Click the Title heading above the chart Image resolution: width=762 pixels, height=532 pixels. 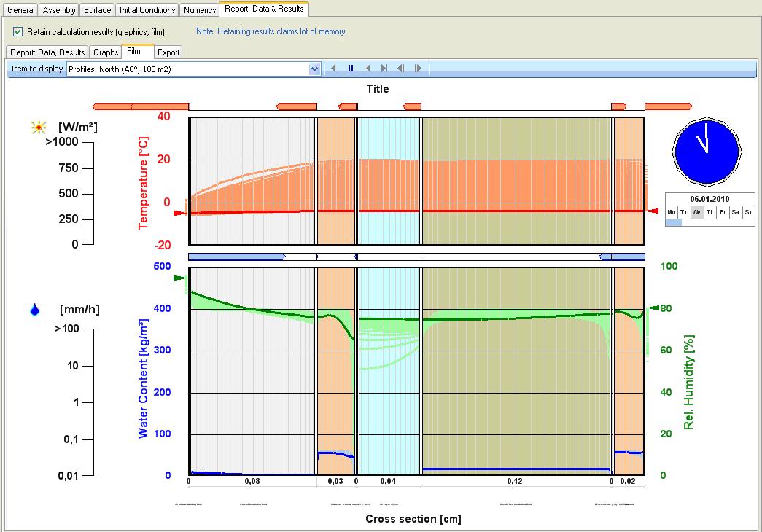coord(377,89)
